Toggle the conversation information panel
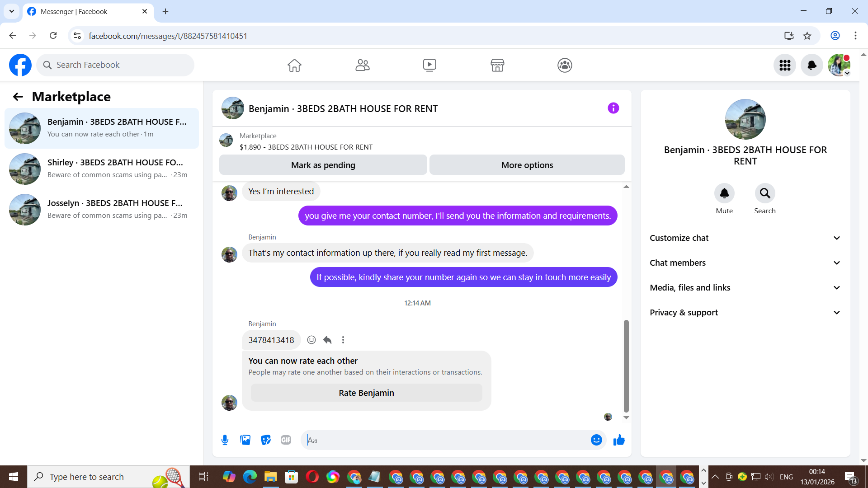This screenshot has height=488, width=868. (613, 108)
